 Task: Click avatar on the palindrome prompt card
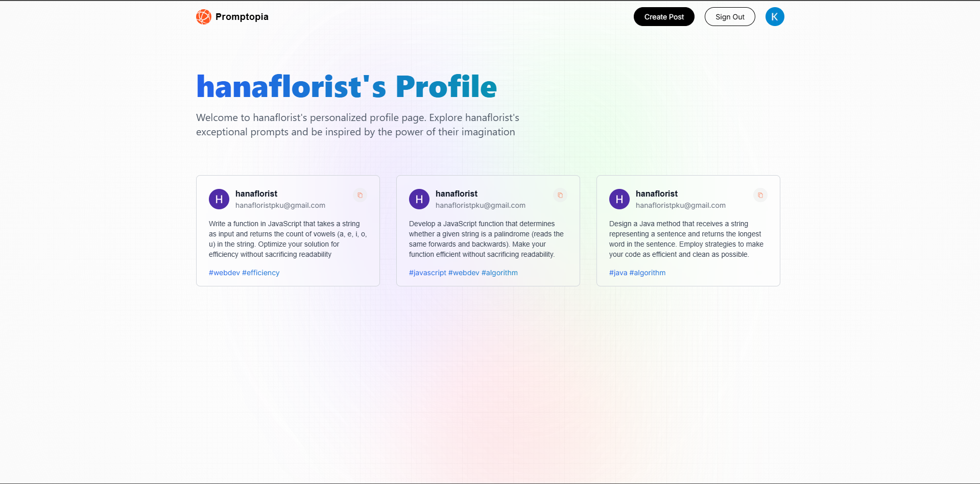419,199
